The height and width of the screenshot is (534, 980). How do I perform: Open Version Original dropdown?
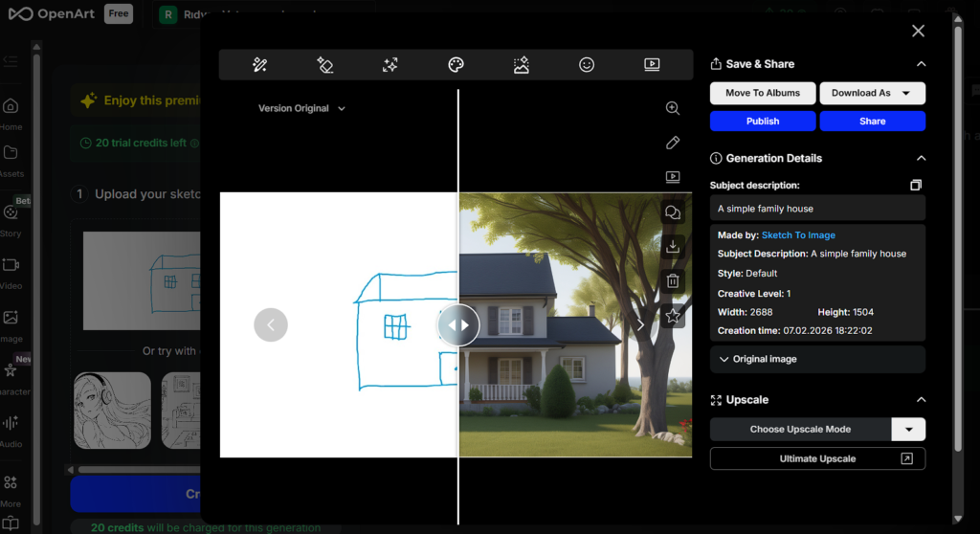[x=301, y=108]
